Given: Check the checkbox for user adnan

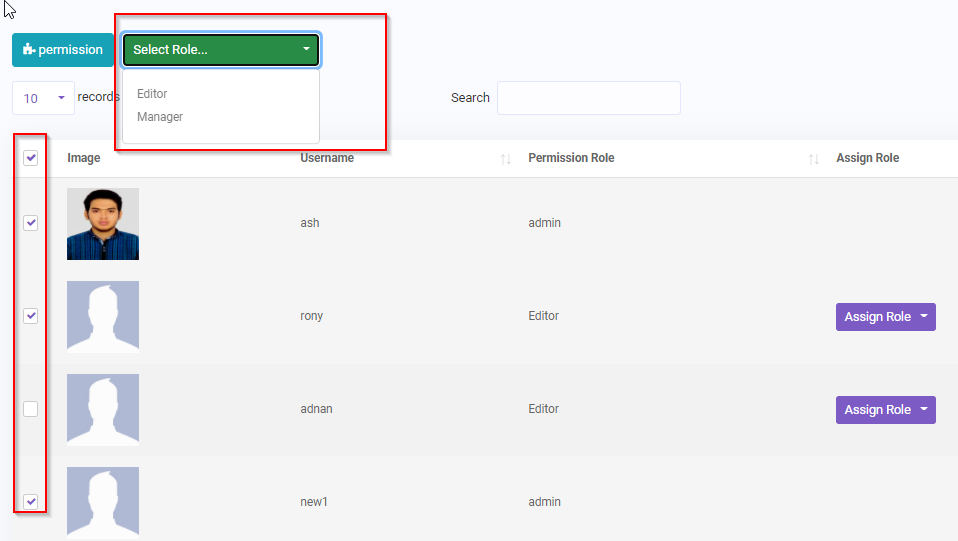Looking at the screenshot, I should pyautogui.click(x=30, y=409).
